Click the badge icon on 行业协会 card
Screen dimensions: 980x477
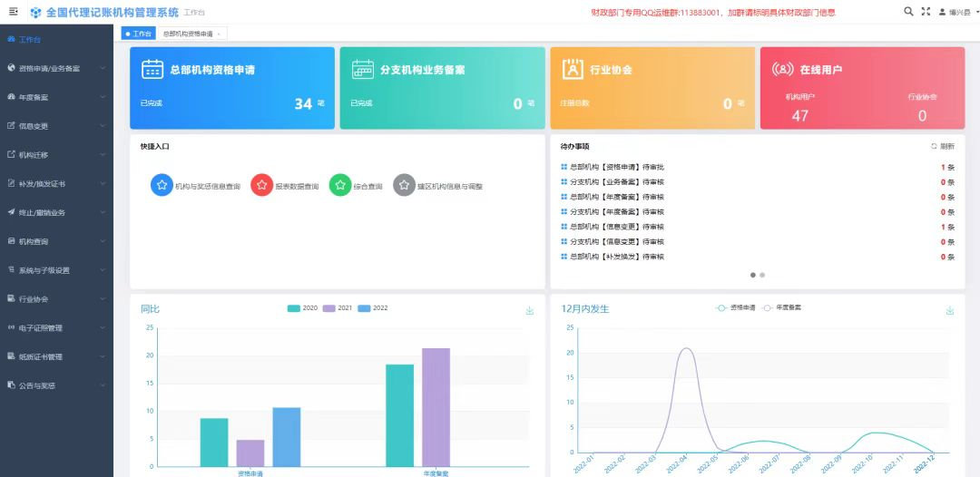573,69
